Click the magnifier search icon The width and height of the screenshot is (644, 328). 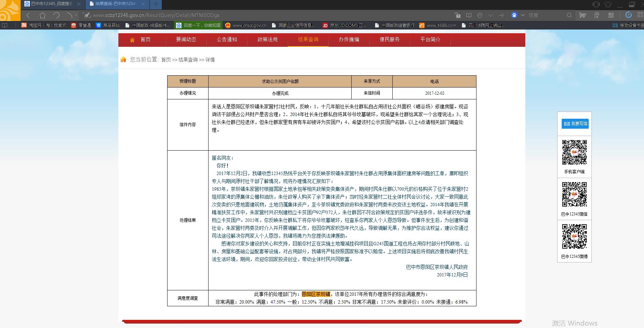click(569, 15)
